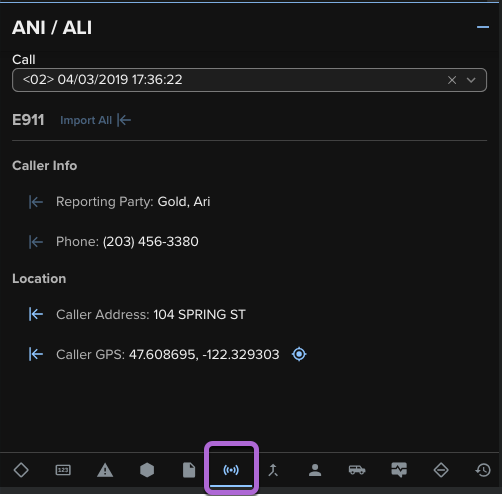502x496 pixels.
Task: Import the Caller GPS coordinates
Action: 36,354
